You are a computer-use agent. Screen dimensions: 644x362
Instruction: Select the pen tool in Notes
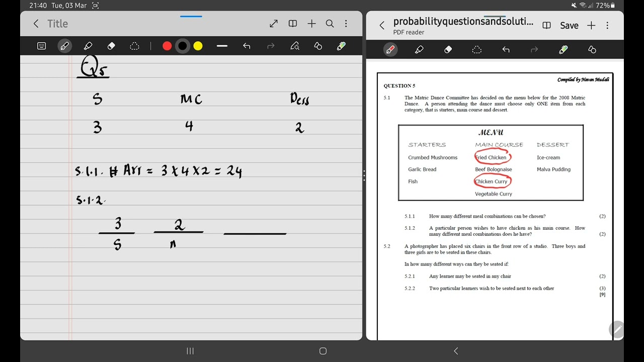tap(64, 46)
